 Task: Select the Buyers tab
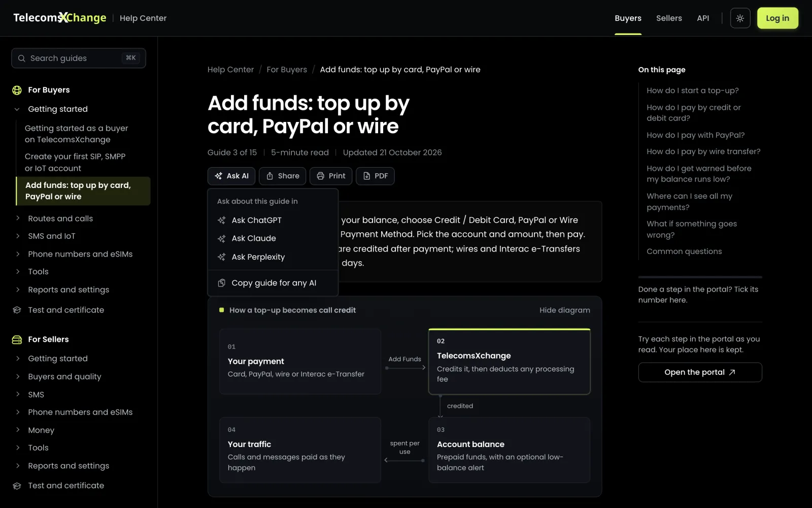tap(628, 18)
